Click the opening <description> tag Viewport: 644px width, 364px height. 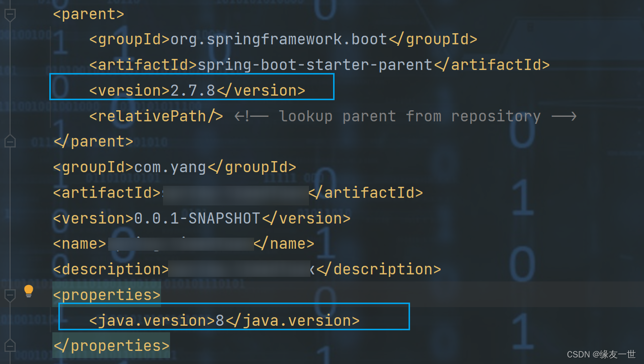point(111,269)
